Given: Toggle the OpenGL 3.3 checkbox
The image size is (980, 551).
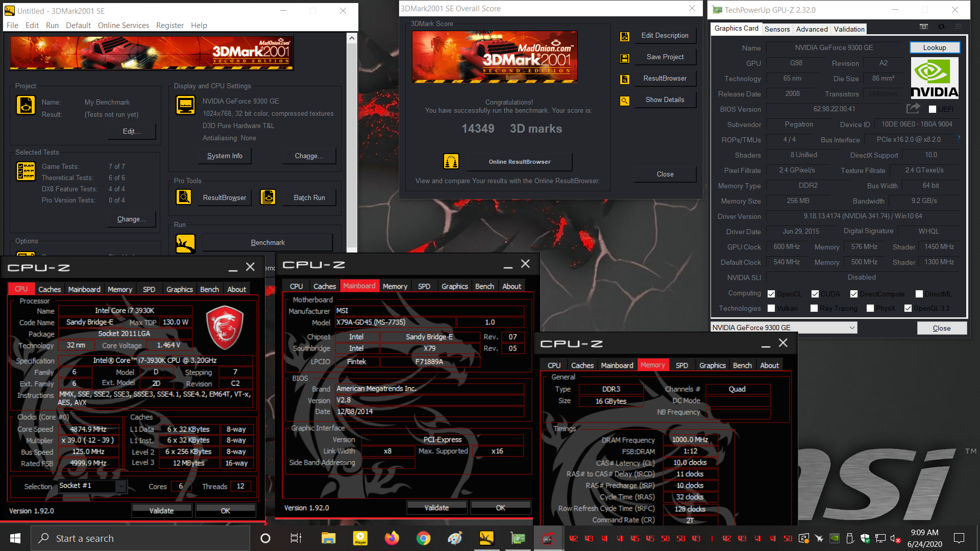Looking at the screenshot, I should pos(908,308).
